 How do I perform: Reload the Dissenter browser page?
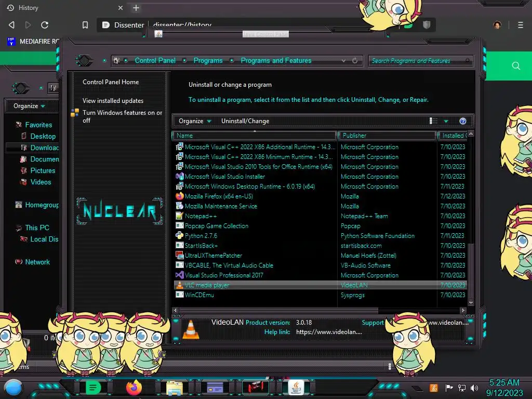coord(45,25)
